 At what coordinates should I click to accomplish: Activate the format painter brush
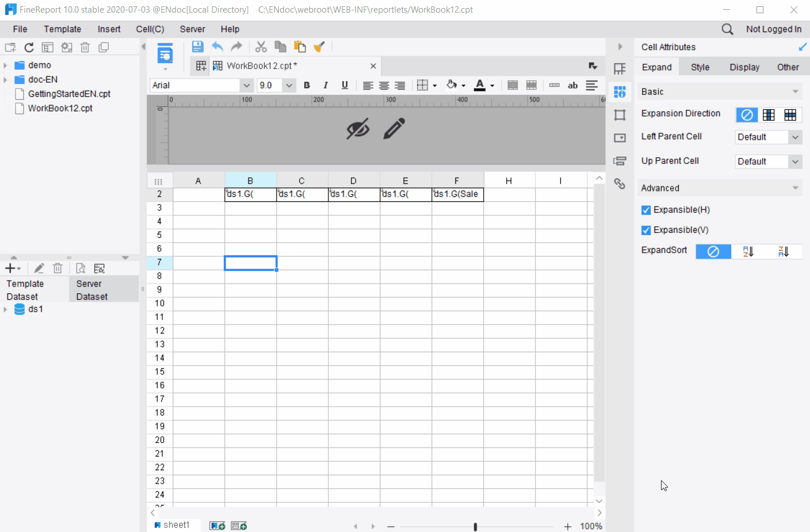pyautogui.click(x=319, y=47)
